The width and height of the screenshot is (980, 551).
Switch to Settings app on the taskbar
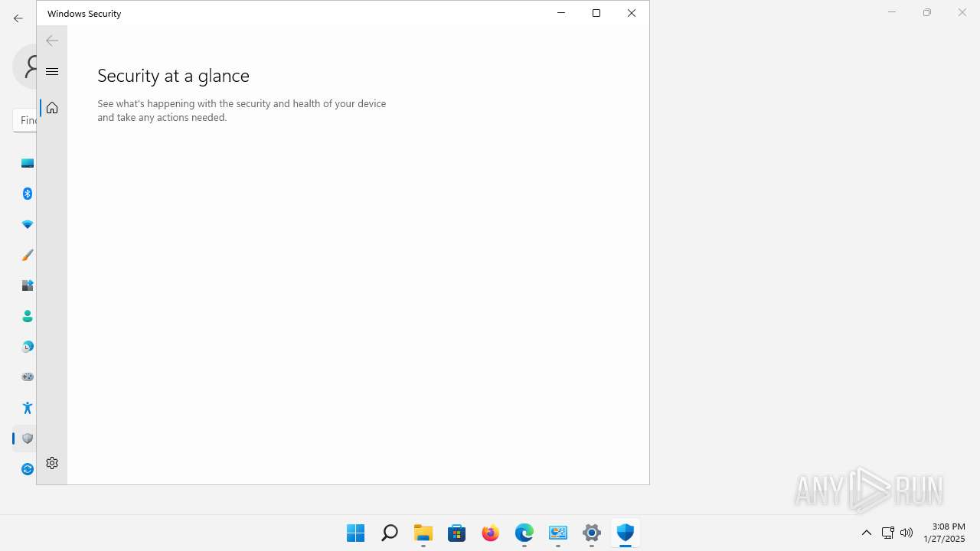[x=592, y=533]
